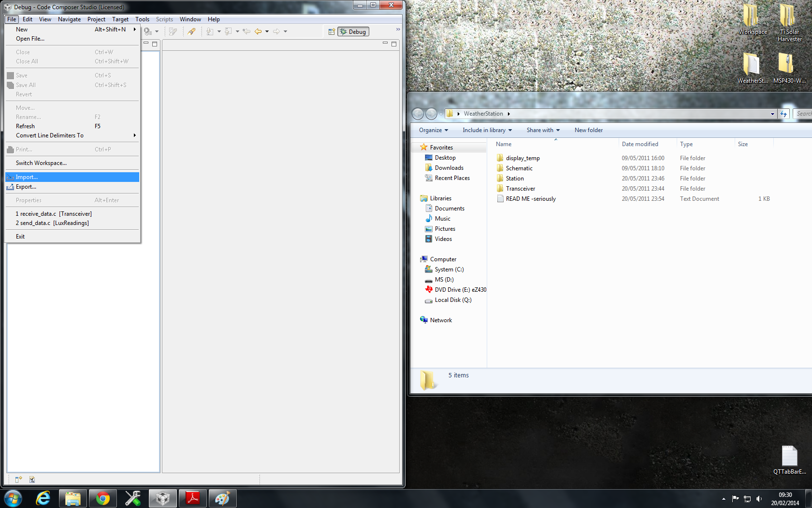Click Exit in the File menu
Screen dimensions: 812x508
click(x=72, y=237)
